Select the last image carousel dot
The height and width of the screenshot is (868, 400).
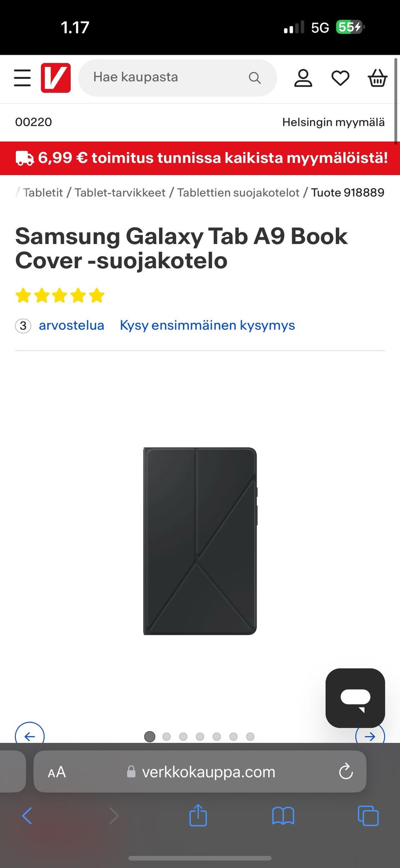(x=250, y=737)
